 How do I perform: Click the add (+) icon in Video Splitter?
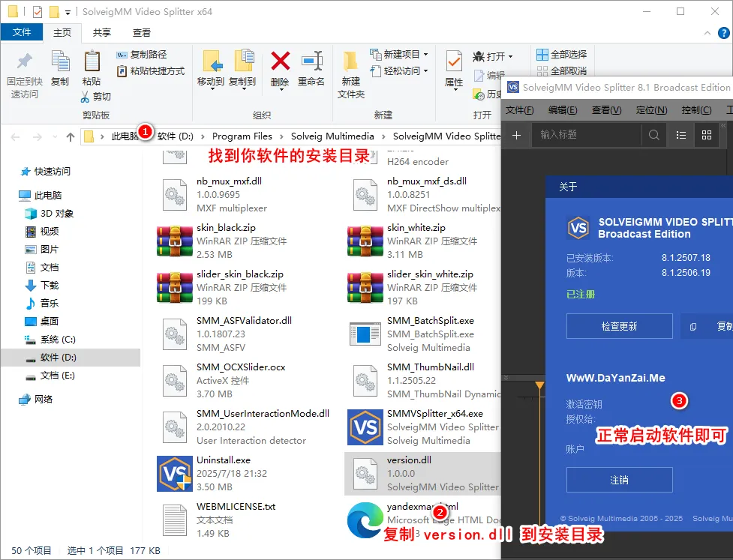coord(516,135)
